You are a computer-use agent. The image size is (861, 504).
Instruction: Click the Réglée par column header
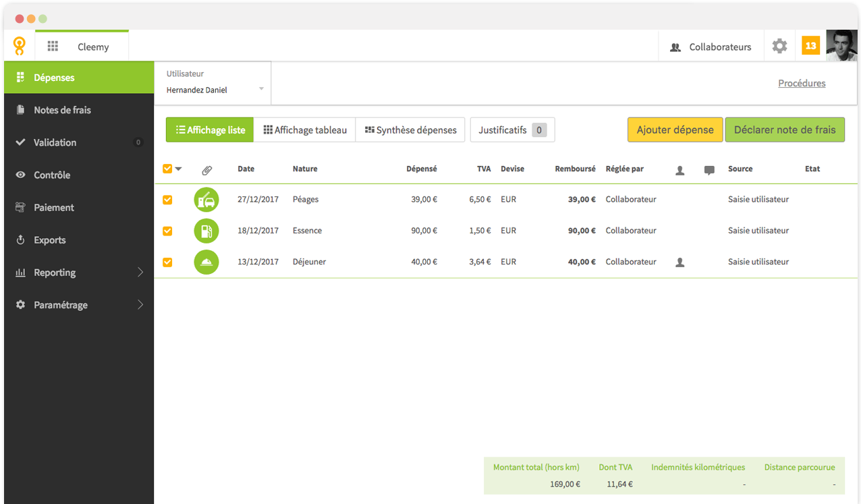pyautogui.click(x=625, y=169)
